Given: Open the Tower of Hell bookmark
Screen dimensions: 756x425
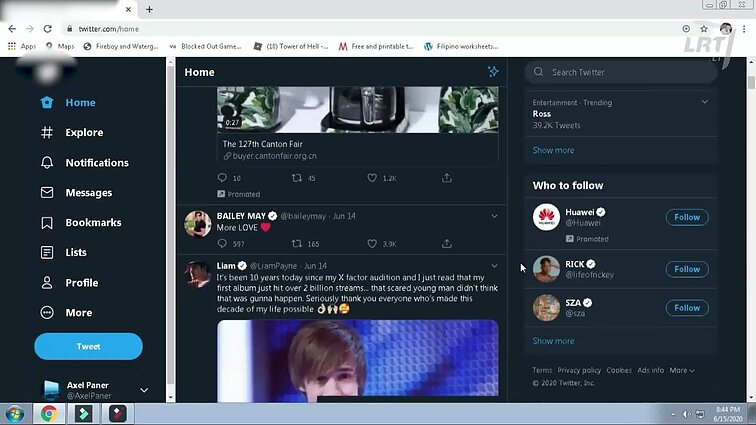Looking at the screenshot, I should 291,46.
